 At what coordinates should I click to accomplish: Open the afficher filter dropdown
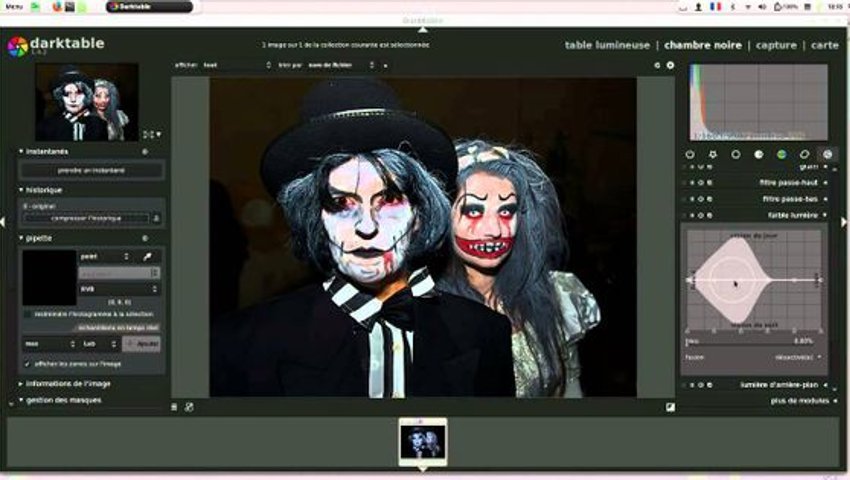click(x=237, y=65)
